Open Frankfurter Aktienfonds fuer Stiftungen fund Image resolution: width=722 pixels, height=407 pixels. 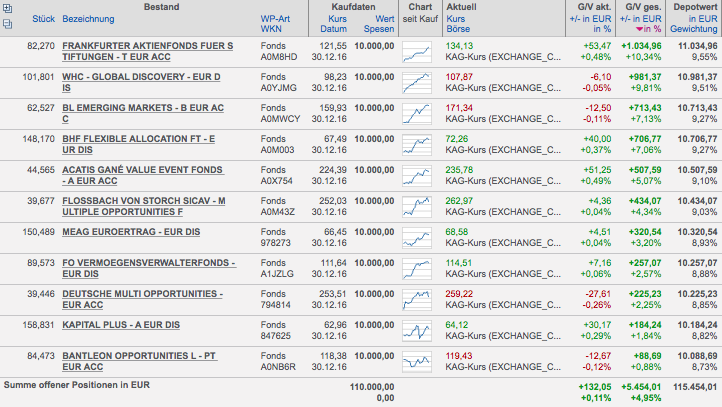[147, 52]
